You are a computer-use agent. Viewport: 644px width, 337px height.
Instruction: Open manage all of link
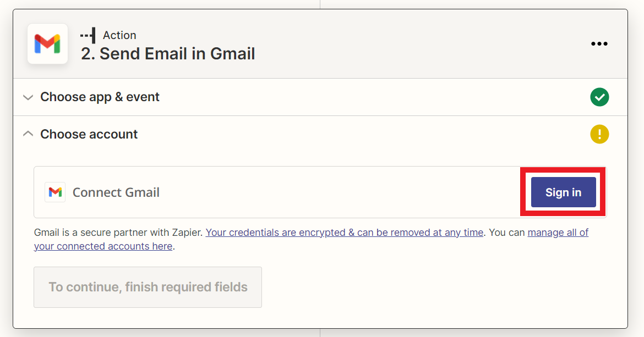pos(558,233)
